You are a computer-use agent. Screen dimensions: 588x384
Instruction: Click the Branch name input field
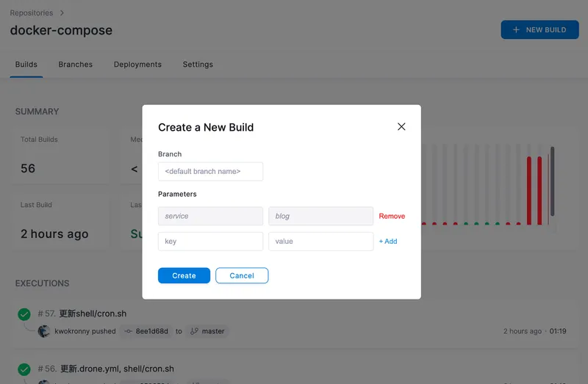click(x=210, y=172)
